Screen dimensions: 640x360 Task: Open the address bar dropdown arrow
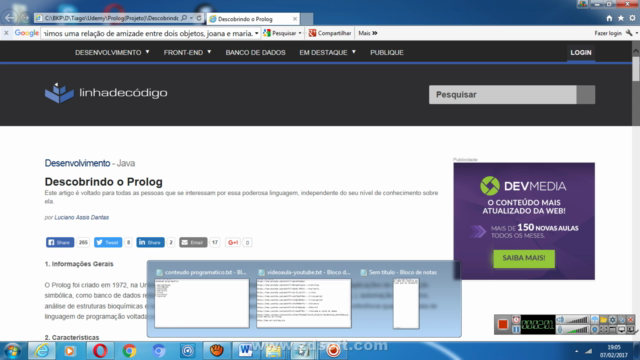click(191, 18)
